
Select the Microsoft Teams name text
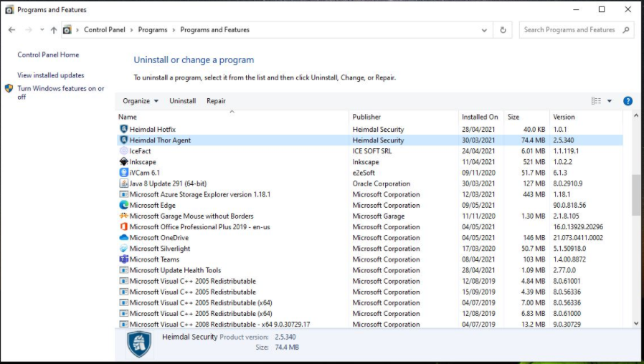point(154,259)
